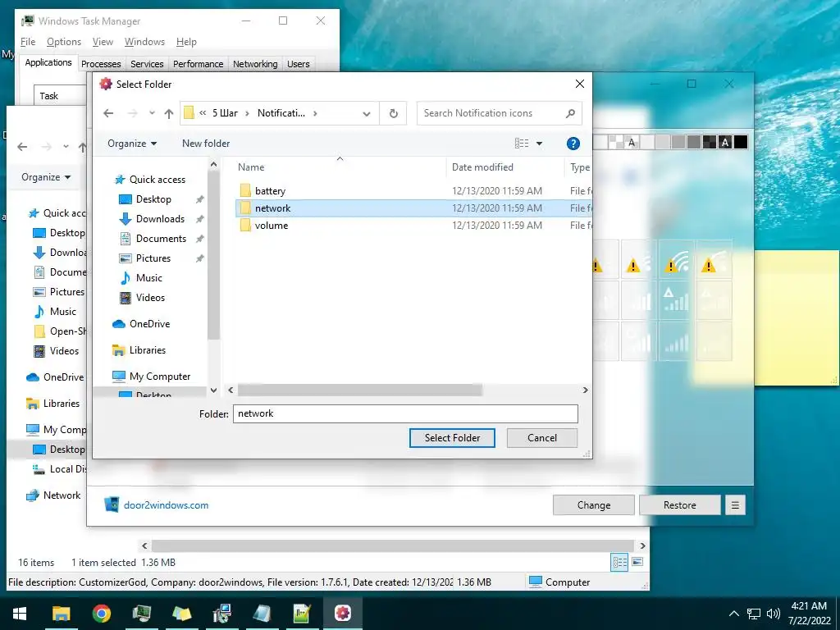
Task: Open the Windows Start menu
Action: coord(20,613)
